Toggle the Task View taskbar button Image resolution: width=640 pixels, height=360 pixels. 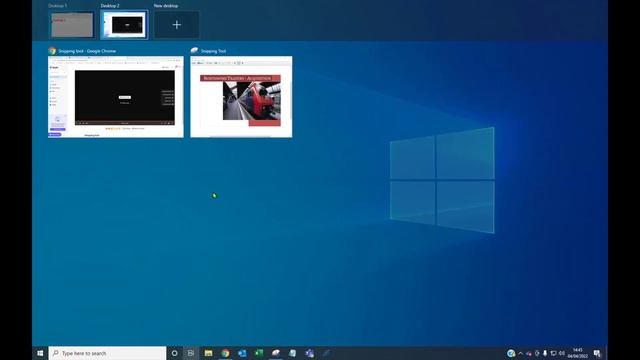(x=191, y=353)
